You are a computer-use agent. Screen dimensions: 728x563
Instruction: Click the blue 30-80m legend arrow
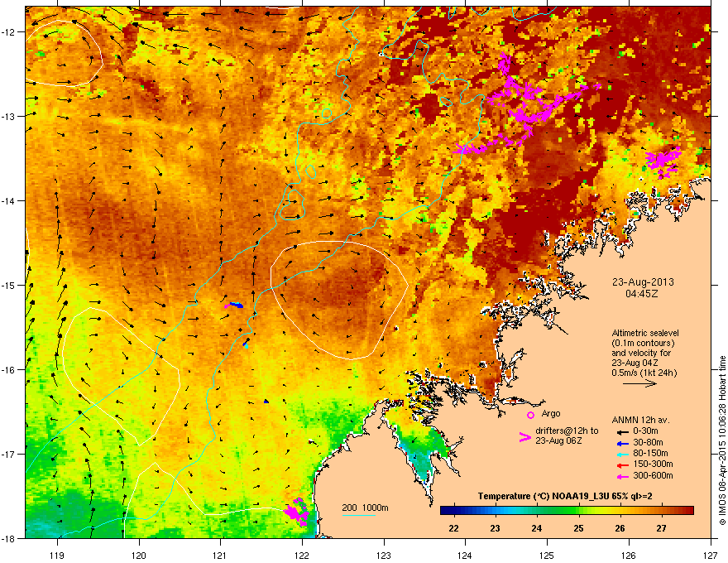622,443
